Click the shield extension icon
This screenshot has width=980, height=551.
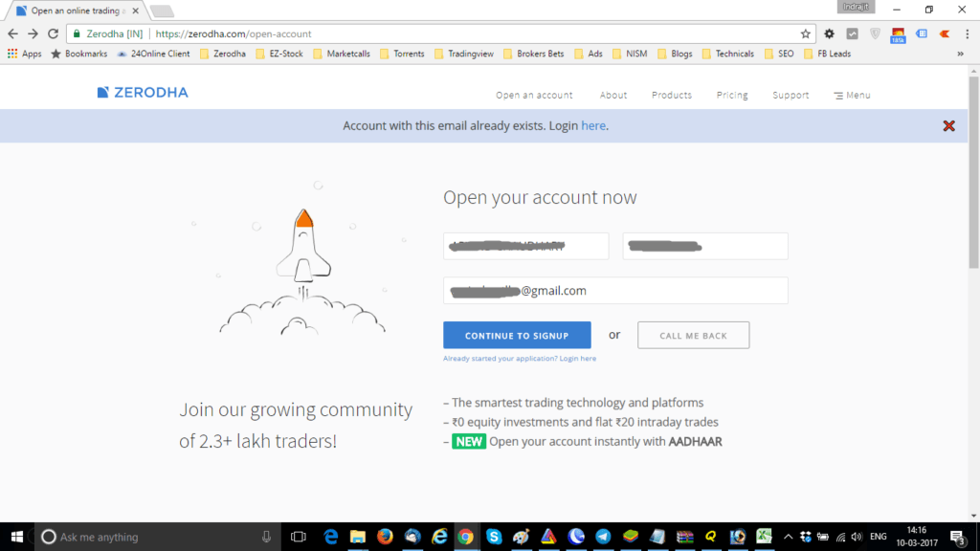coord(875,33)
